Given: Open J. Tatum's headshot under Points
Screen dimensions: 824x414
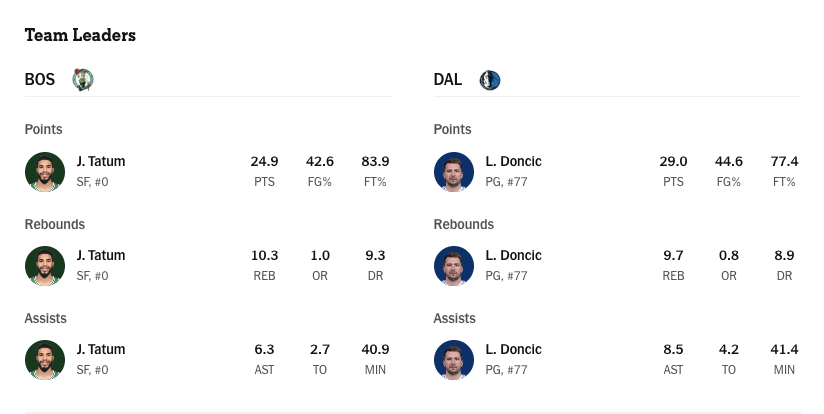Looking at the screenshot, I should click(x=45, y=172).
